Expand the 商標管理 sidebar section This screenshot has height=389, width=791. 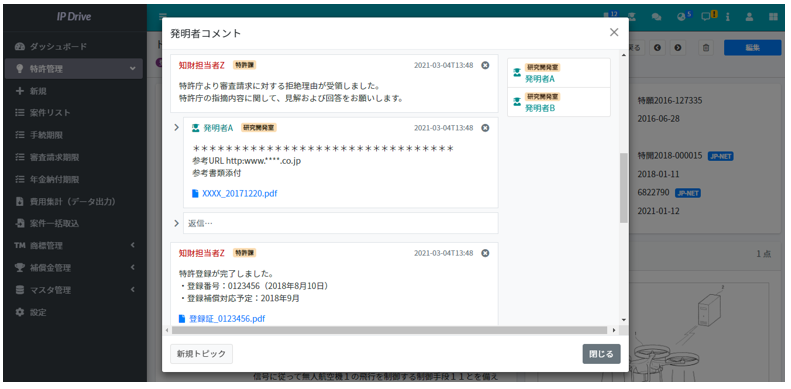[x=74, y=246]
